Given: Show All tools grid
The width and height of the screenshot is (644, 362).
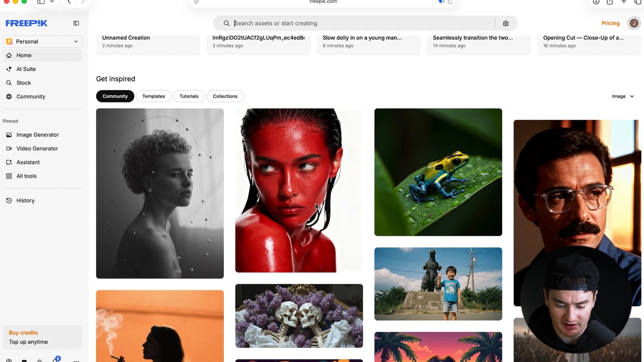Looking at the screenshot, I should pos(42,176).
